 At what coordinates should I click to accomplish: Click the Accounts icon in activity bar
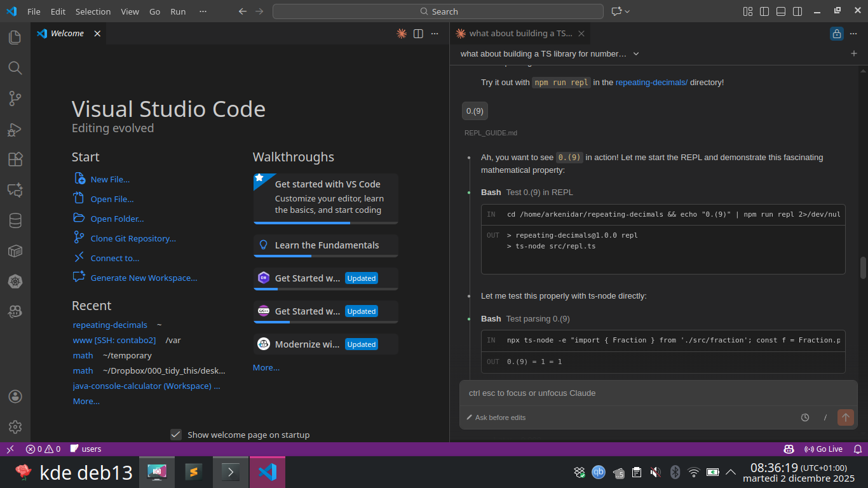coord(15,396)
